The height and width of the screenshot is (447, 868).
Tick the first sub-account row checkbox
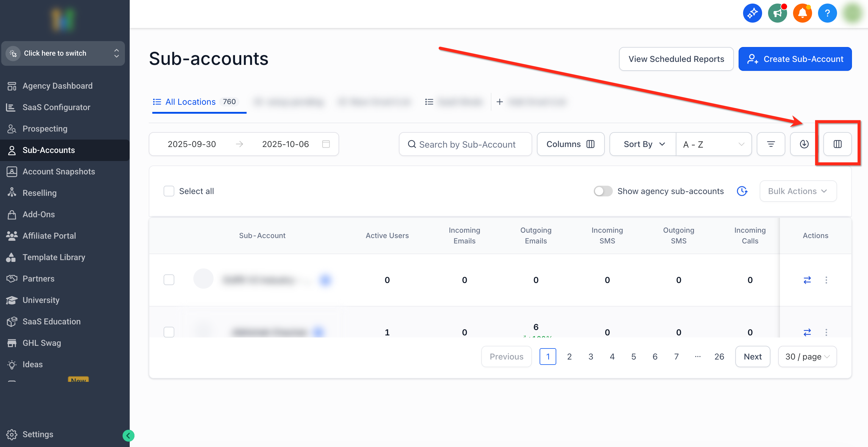coord(169,280)
